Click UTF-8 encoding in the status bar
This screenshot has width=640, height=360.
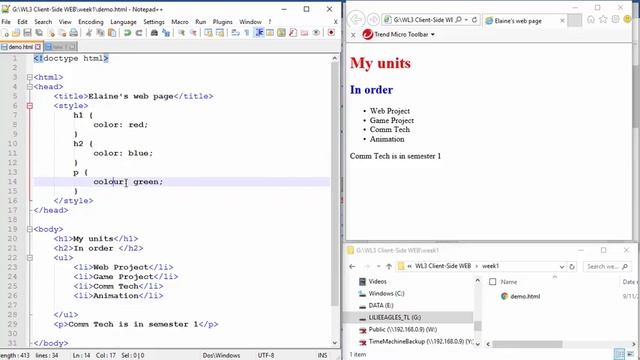[x=266, y=356]
